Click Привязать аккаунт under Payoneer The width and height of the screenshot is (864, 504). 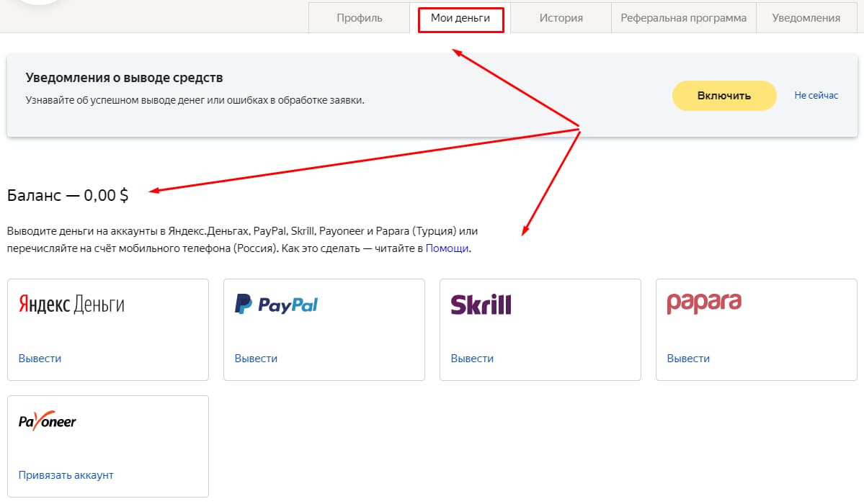(66, 475)
